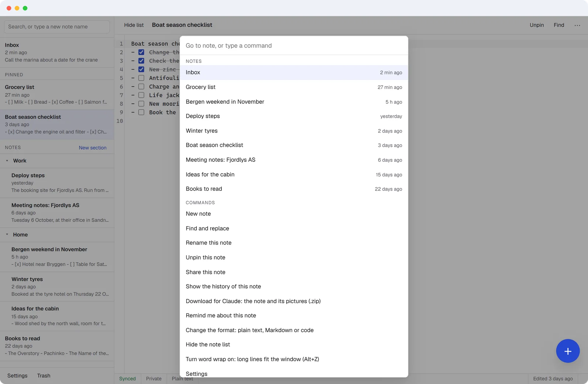588x384 pixels.
Task: Tick the Antifouling checkbox on line 5
Action: click(x=141, y=78)
